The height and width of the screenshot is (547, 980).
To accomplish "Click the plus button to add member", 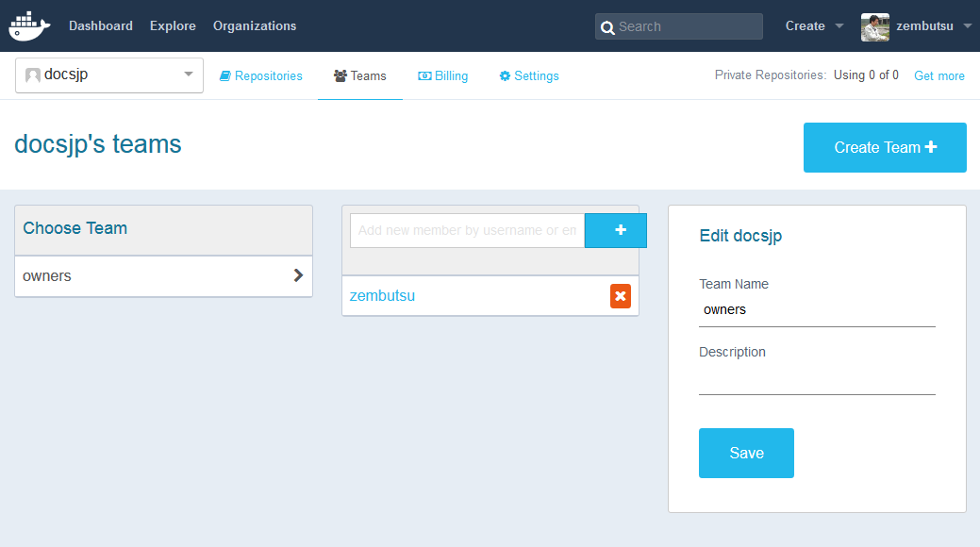I will 616,230.
